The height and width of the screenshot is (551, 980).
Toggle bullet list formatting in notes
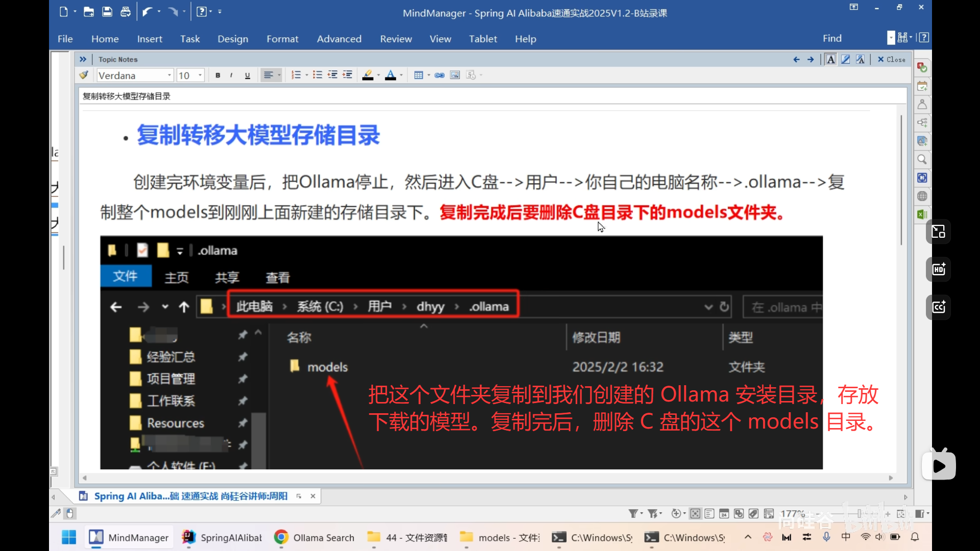pos(316,75)
